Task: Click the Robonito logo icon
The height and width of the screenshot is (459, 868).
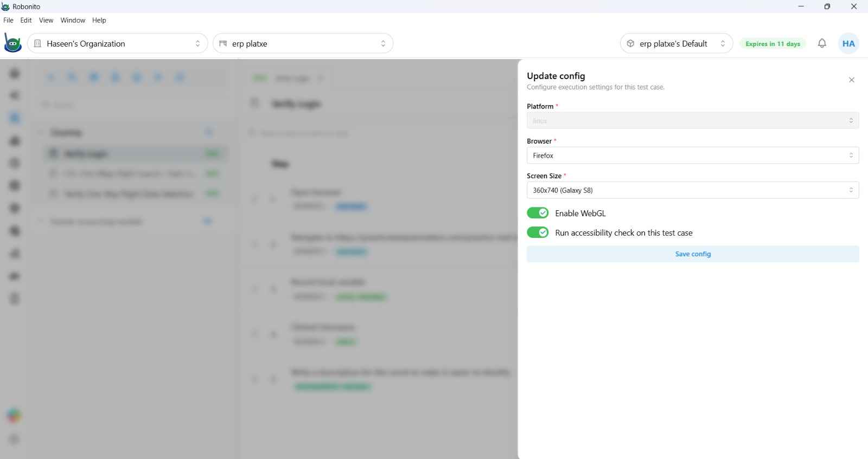Action: click(x=12, y=43)
